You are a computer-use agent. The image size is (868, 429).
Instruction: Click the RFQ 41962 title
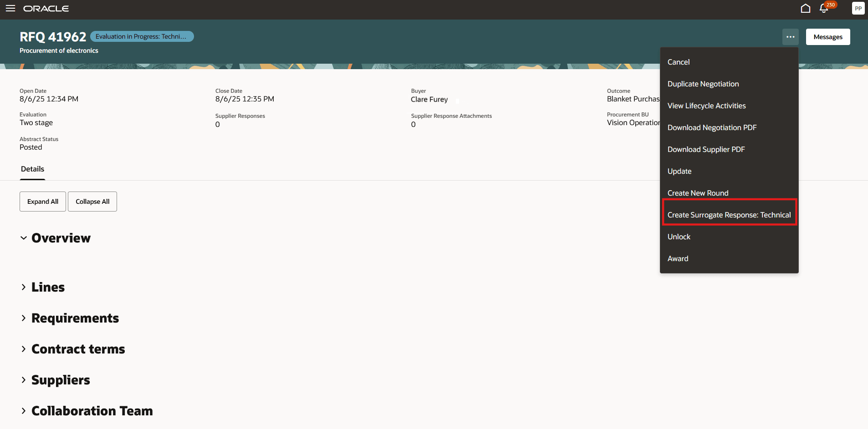(53, 37)
